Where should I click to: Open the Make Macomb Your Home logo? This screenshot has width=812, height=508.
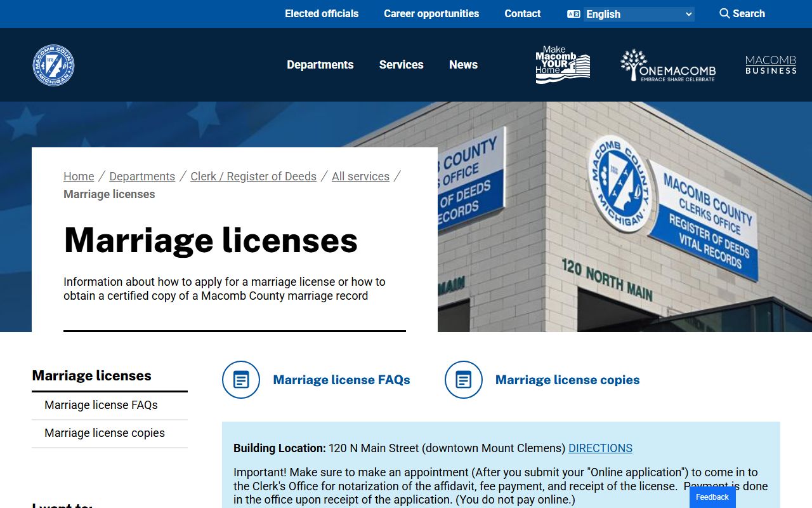pos(563,65)
